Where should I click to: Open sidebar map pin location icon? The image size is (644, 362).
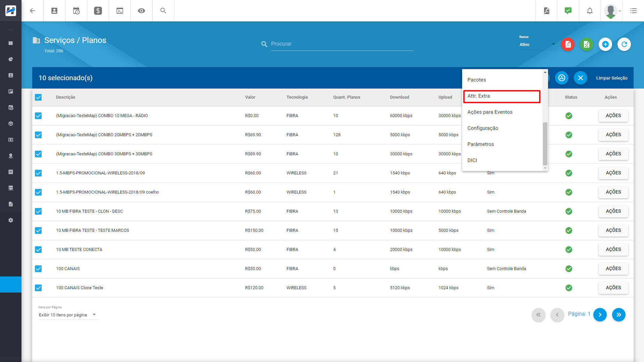click(11, 156)
